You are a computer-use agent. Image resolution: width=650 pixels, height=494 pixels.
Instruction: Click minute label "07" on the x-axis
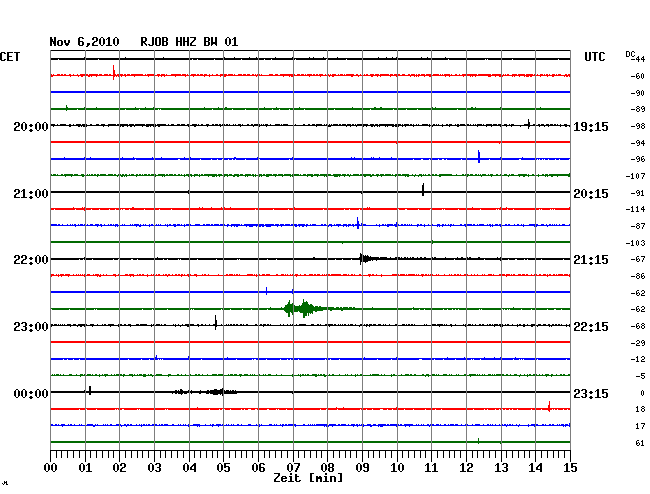coord(293,468)
